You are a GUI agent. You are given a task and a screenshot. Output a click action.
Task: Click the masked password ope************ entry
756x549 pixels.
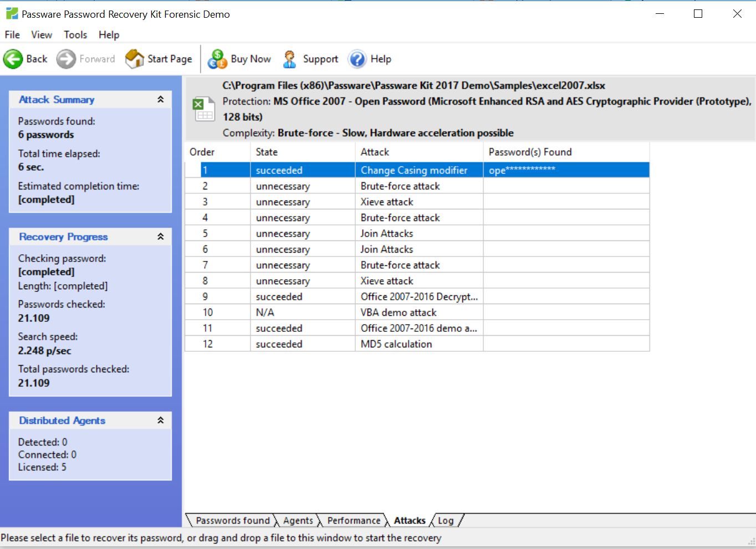click(x=521, y=170)
